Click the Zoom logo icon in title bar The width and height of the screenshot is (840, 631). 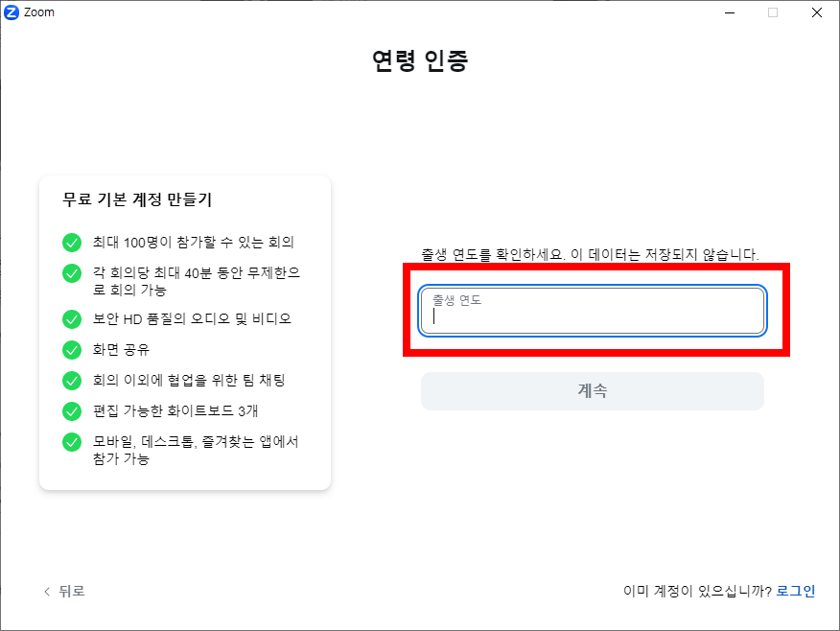12,12
